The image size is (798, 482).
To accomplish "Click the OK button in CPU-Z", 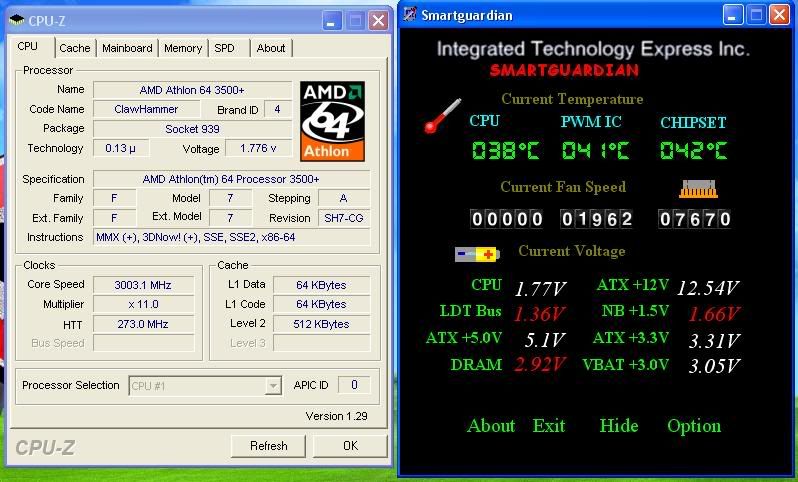I will tap(350, 446).
